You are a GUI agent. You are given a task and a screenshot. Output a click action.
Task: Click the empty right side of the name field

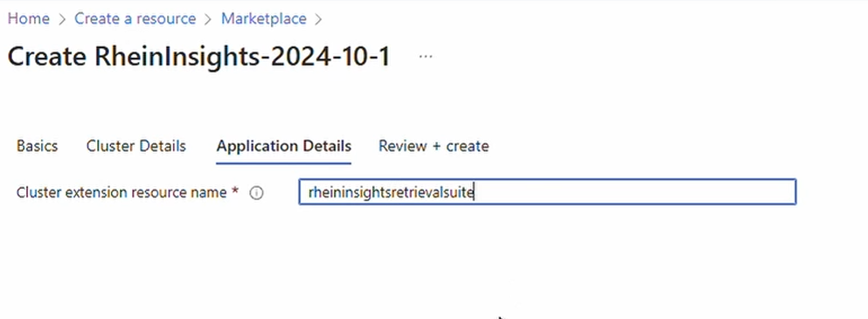(636, 192)
